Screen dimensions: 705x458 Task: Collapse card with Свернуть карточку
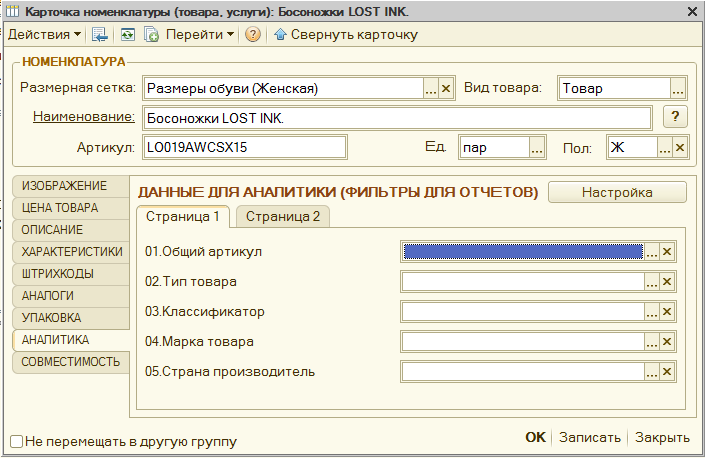click(x=346, y=34)
